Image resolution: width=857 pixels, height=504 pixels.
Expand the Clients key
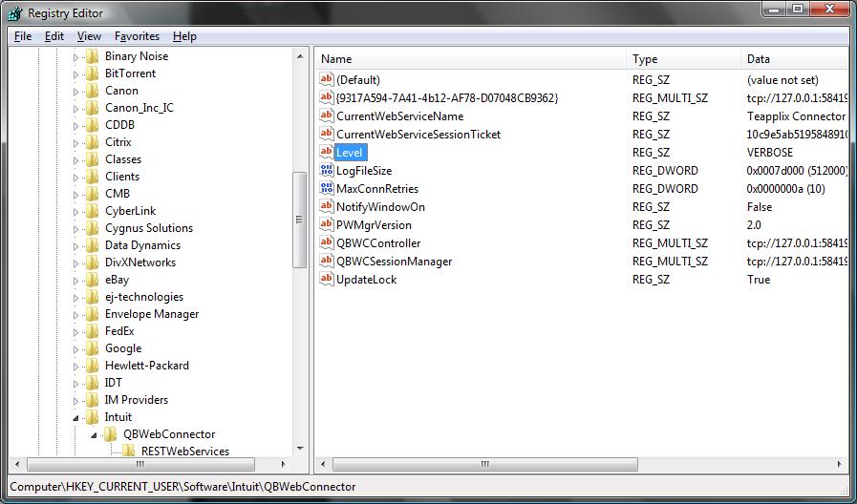pos(76,177)
